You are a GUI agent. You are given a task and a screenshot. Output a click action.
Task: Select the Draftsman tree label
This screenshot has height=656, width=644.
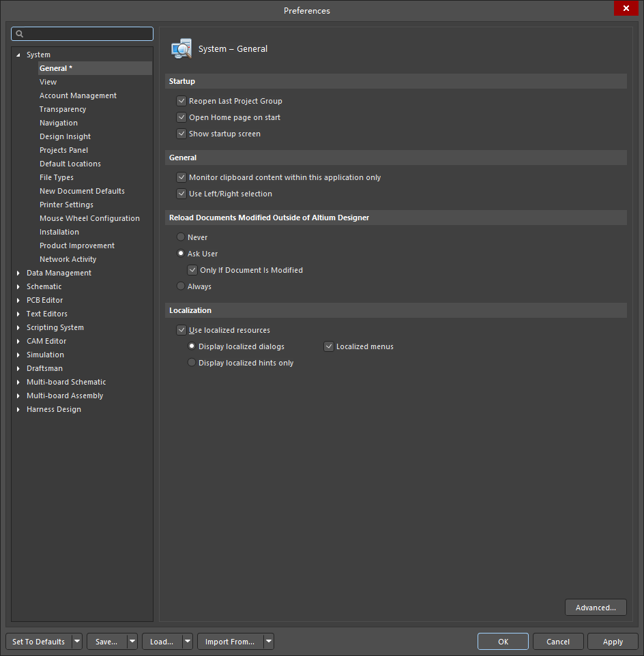[x=44, y=369]
